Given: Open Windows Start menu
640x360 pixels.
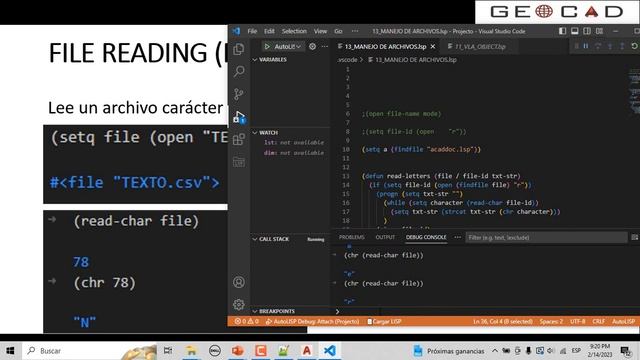Looking at the screenshot, I should click(10, 351).
